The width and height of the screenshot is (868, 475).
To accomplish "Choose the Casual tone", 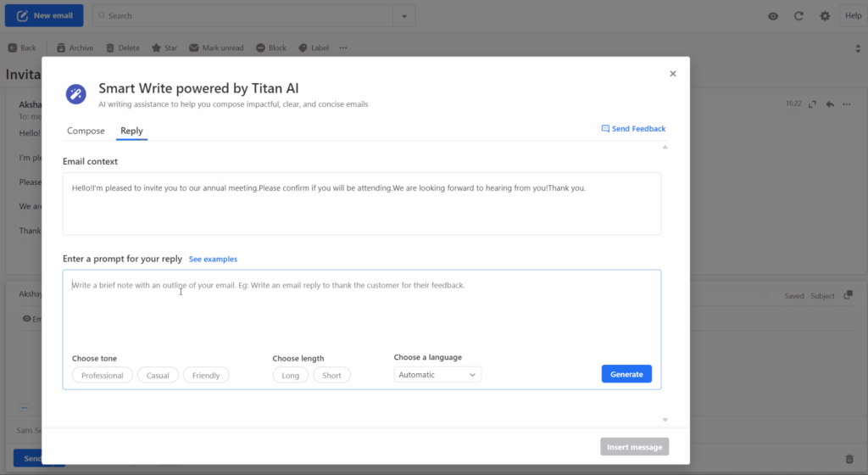I will [x=158, y=376].
